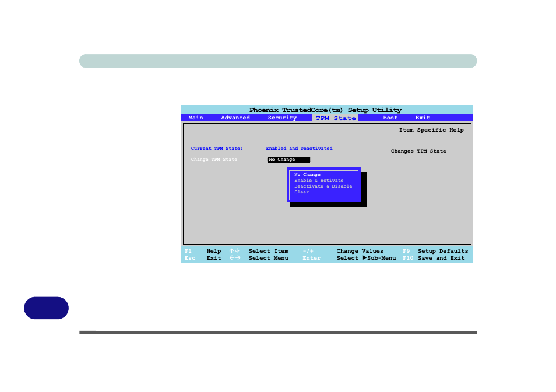Select the Clear option in popup

[x=301, y=192]
